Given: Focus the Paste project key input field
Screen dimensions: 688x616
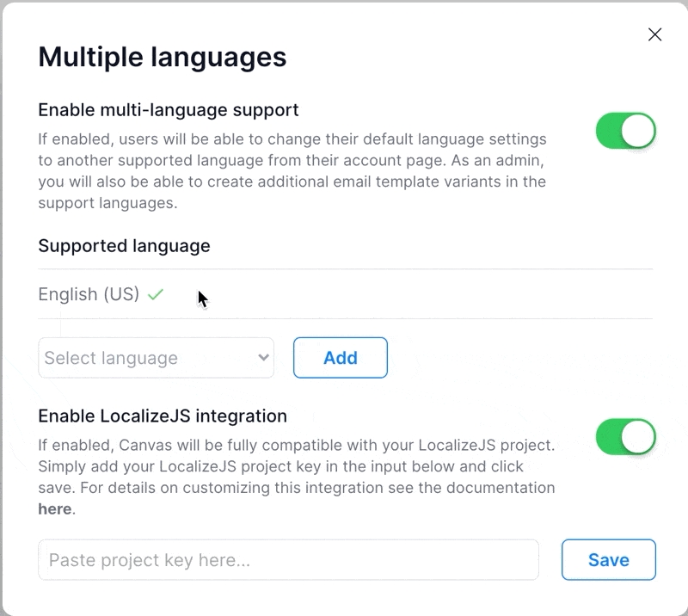Looking at the screenshot, I should [x=288, y=560].
